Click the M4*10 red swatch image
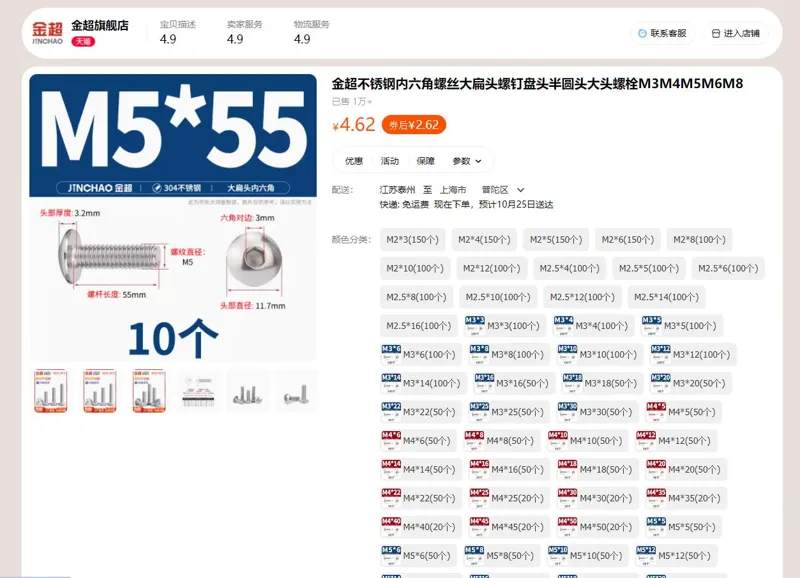 click(558, 440)
